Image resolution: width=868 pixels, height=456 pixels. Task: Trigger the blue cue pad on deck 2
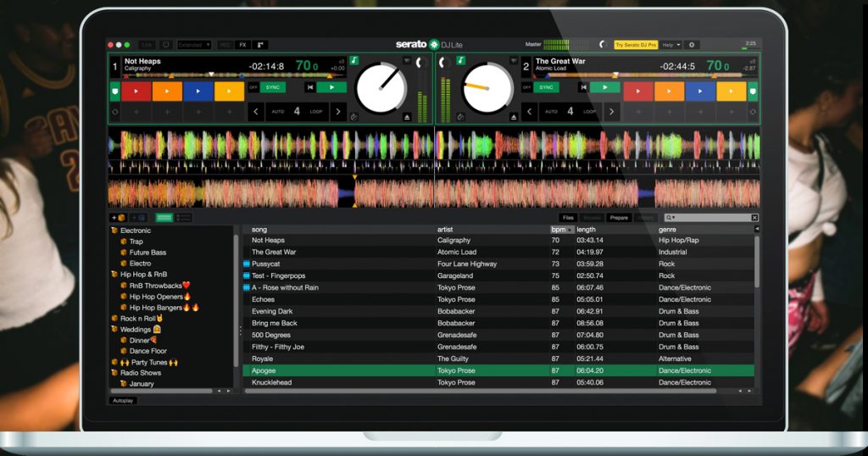(x=700, y=92)
